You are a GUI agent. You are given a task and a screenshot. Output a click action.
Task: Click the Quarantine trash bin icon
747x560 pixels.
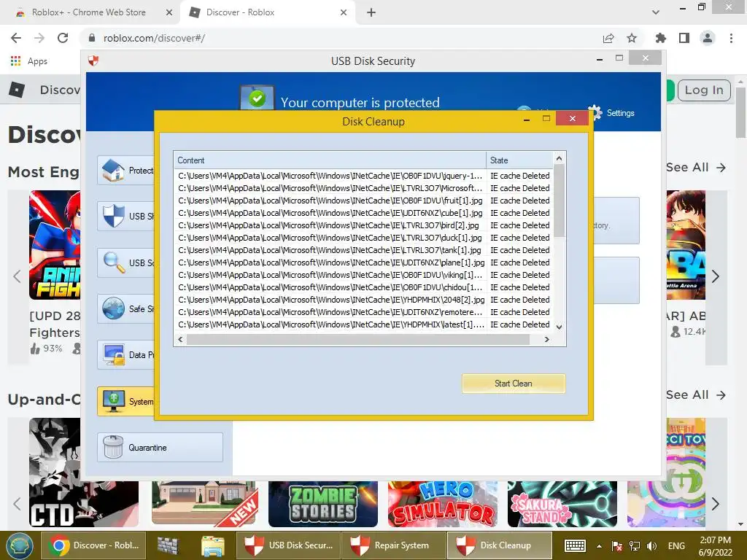point(113,447)
